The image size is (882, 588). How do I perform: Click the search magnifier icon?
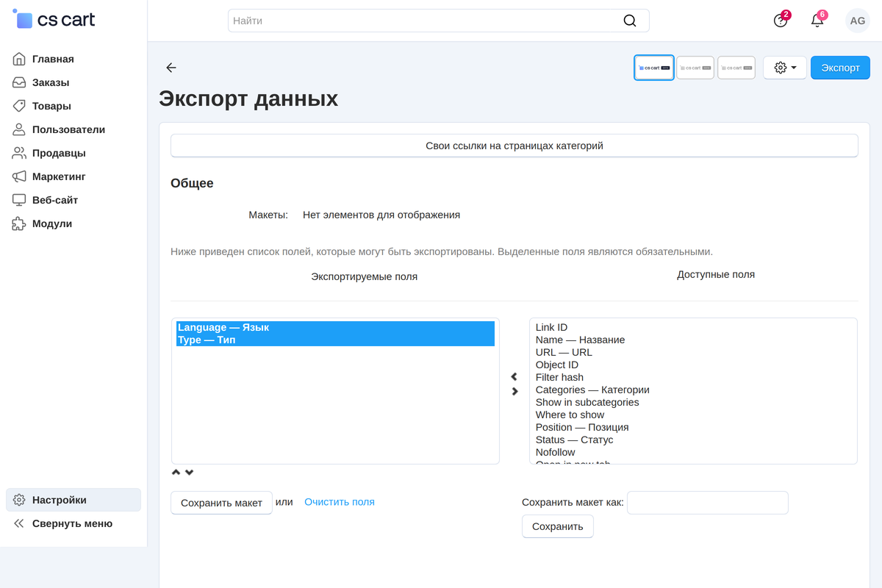pyautogui.click(x=630, y=21)
